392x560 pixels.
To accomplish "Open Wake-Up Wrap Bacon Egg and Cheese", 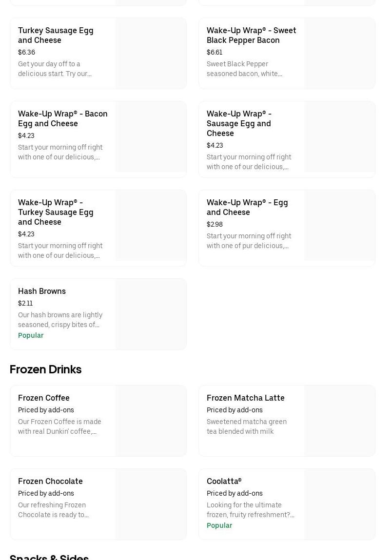I will (x=62, y=118).
